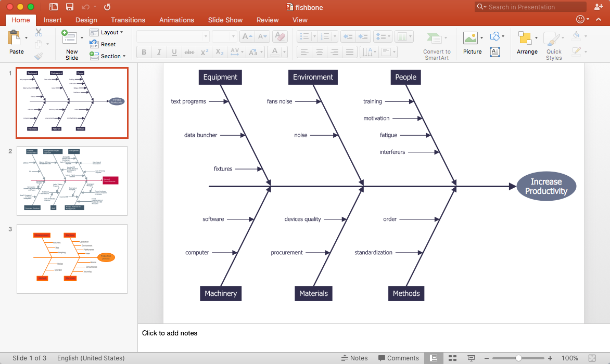Select slide 2 thumbnail
The width and height of the screenshot is (610, 364).
(x=72, y=181)
